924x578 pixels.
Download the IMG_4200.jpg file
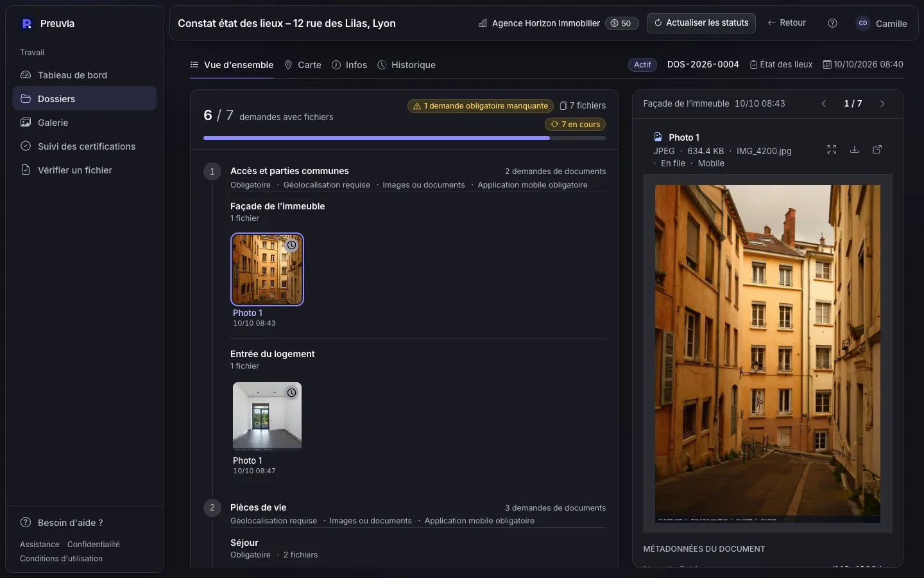(x=855, y=150)
